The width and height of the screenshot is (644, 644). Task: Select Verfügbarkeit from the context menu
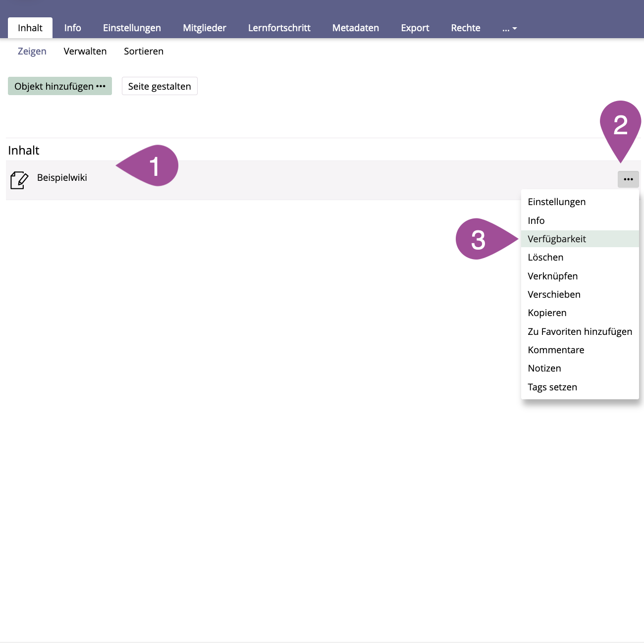(x=557, y=239)
